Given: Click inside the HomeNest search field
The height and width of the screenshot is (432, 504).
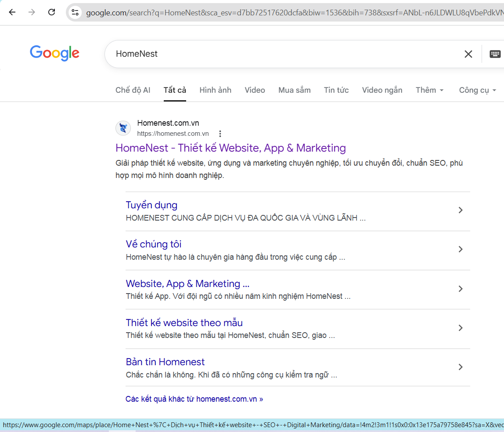Looking at the screenshot, I should point(281,54).
